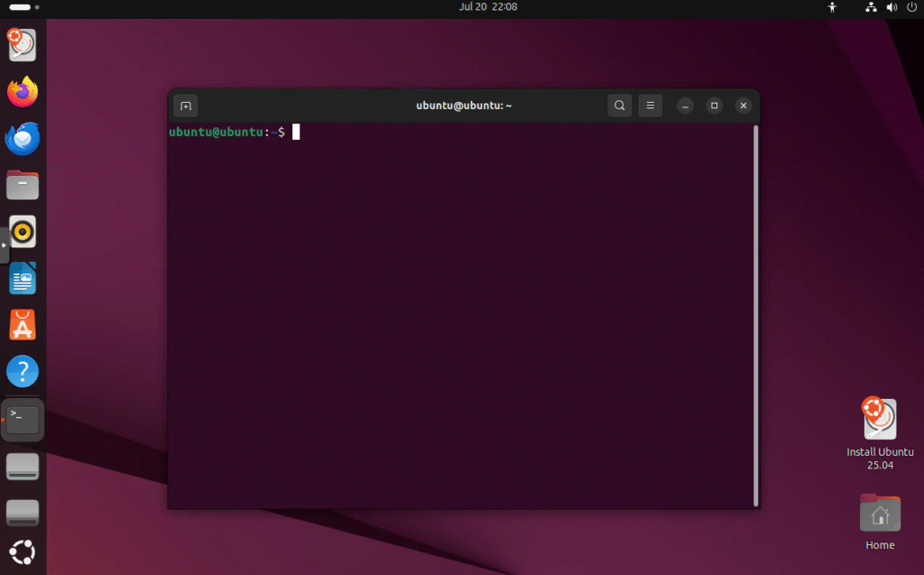Launch Firefox from the dock
Viewport: 924px width, 575px height.
pos(23,92)
